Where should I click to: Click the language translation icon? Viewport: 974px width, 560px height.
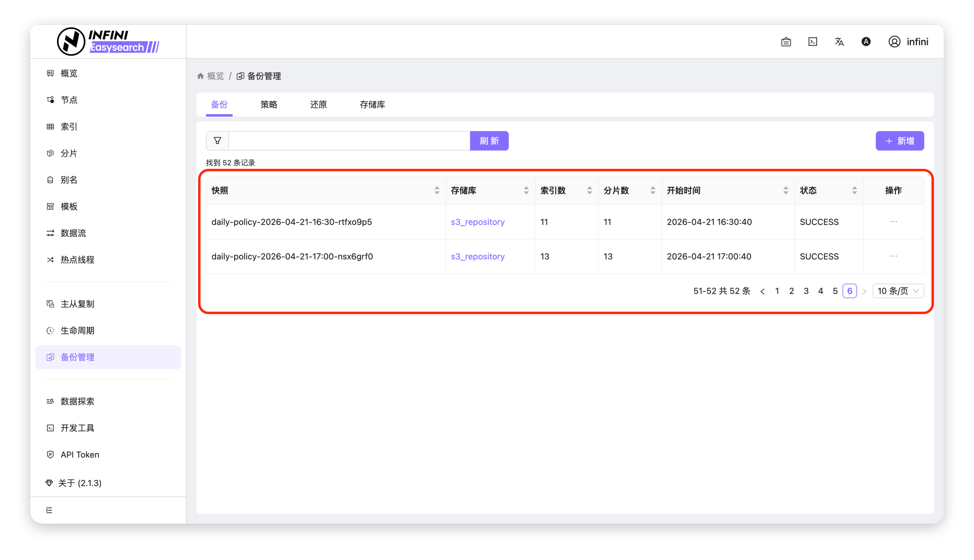tap(839, 41)
